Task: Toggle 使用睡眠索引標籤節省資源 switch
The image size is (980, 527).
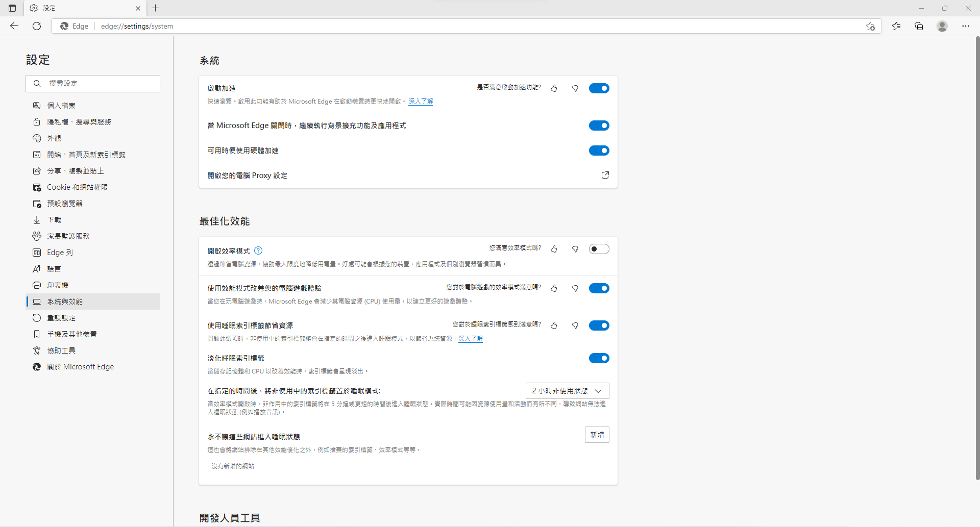Action: (599, 325)
